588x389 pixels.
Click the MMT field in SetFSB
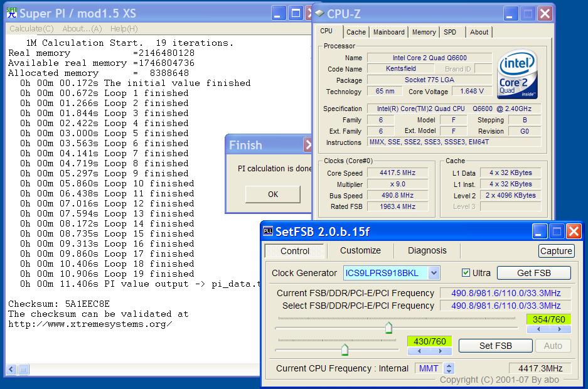(429, 368)
